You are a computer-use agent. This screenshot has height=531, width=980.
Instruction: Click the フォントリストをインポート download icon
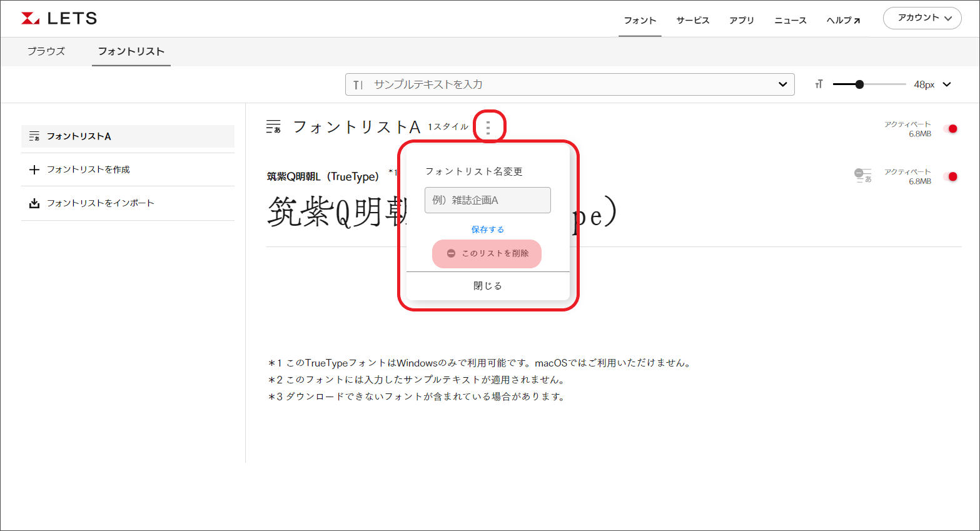(x=34, y=203)
